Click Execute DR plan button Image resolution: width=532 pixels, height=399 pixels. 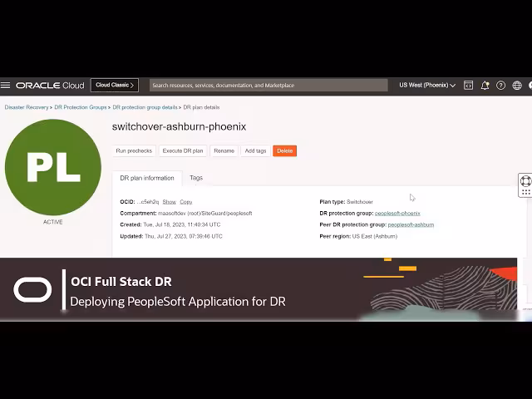[183, 151]
